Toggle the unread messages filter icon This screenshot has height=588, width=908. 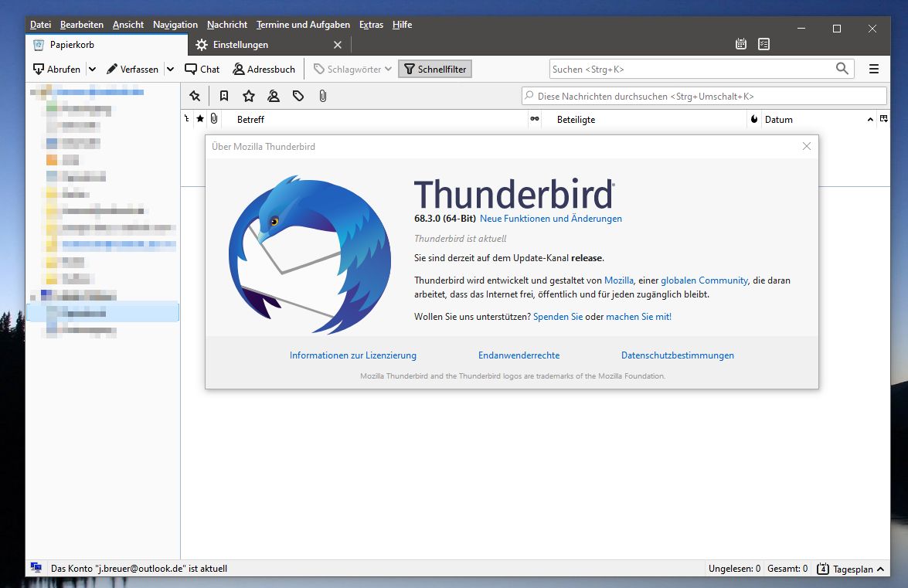(x=224, y=96)
